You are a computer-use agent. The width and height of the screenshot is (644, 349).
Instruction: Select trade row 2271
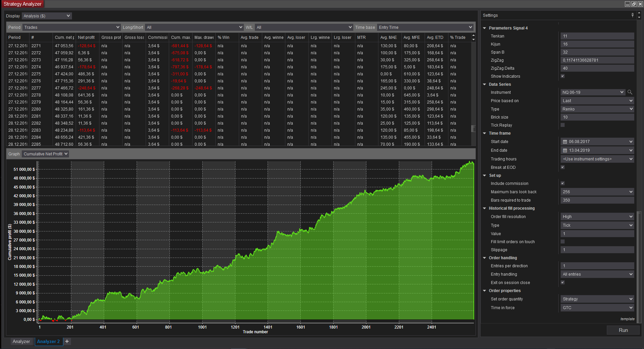pyautogui.click(x=239, y=46)
